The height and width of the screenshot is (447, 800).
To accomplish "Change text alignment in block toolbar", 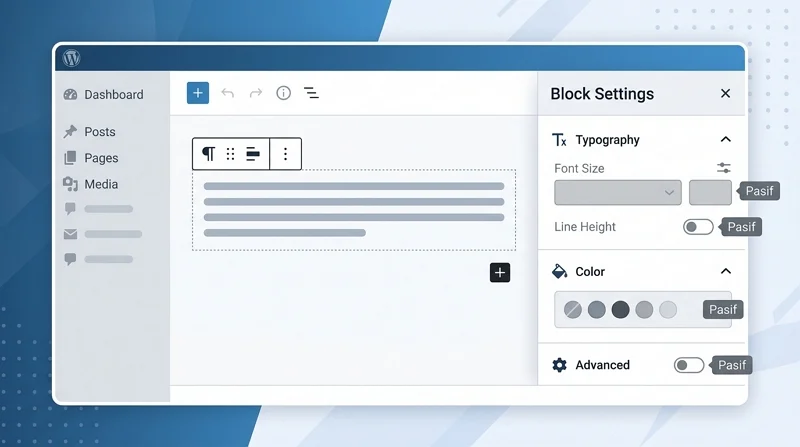I will click(253, 154).
